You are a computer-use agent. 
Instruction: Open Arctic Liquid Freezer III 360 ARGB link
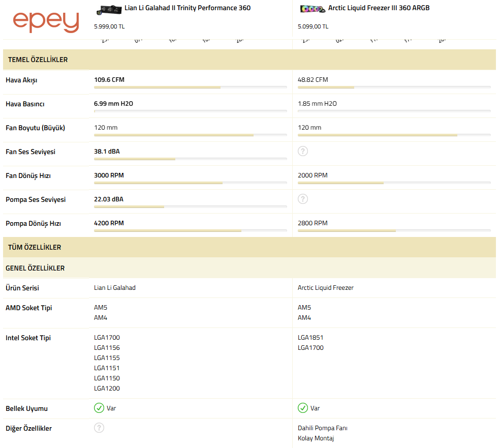click(x=379, y=8)
